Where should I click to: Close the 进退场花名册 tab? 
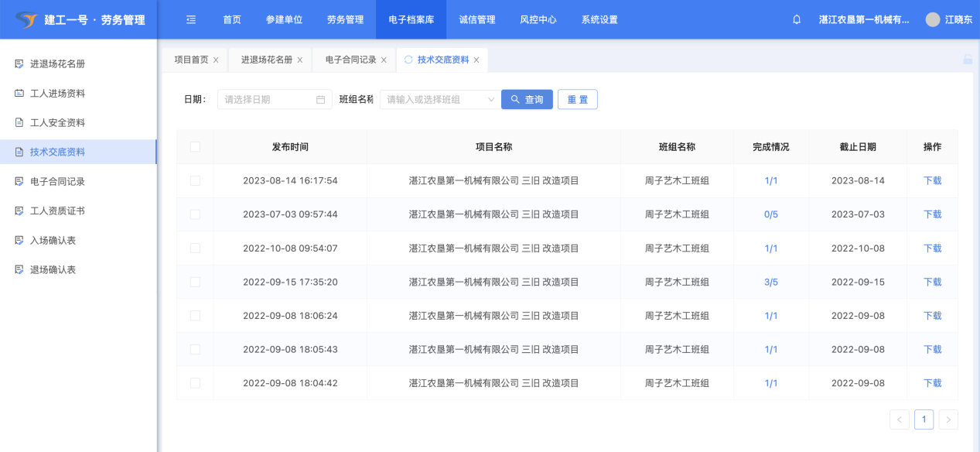click(x=300, y=60)
